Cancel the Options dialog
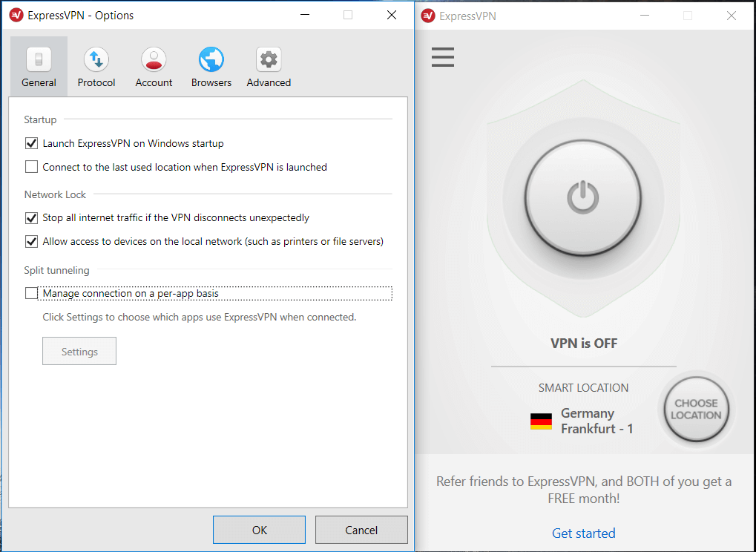Screen dimensions: 756x552 361,530
